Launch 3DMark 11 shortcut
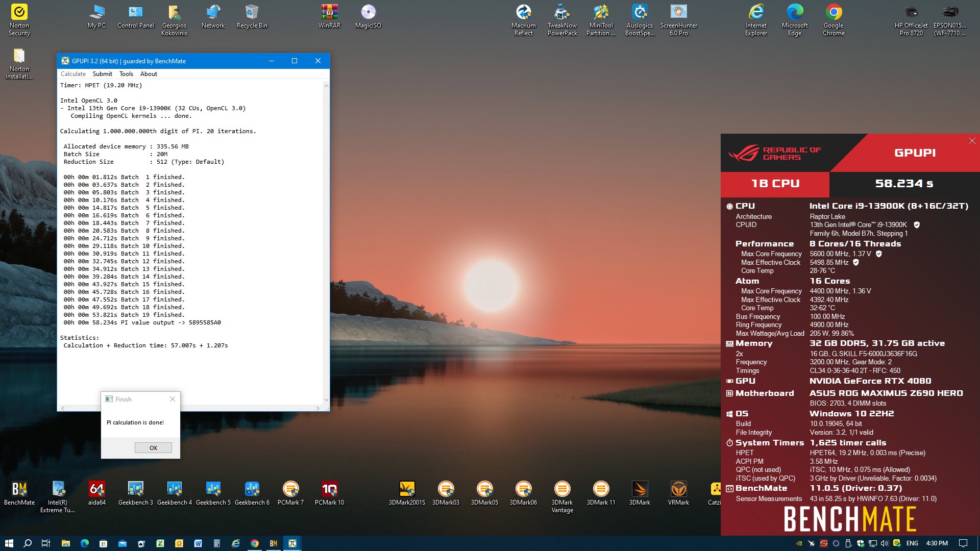The width and height of the screenshot is (980, 551). point(601,493)
